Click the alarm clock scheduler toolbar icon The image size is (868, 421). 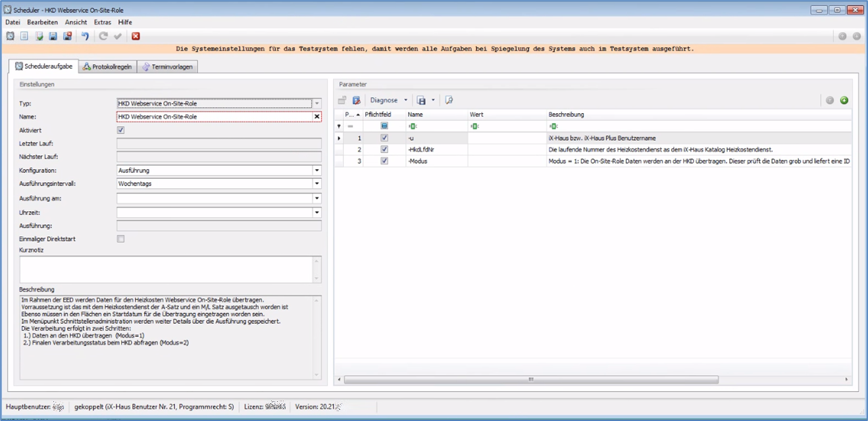10,36
